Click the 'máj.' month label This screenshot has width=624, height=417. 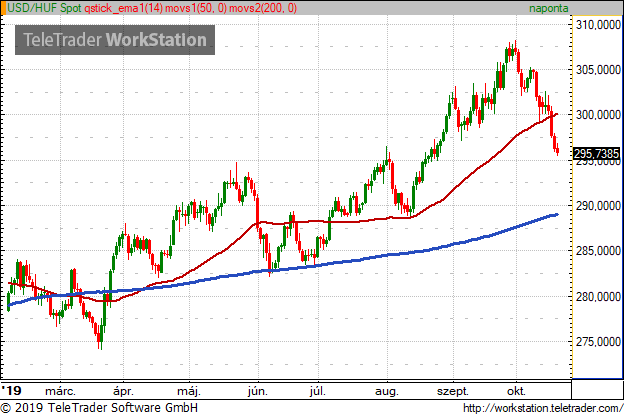point(189,391)
